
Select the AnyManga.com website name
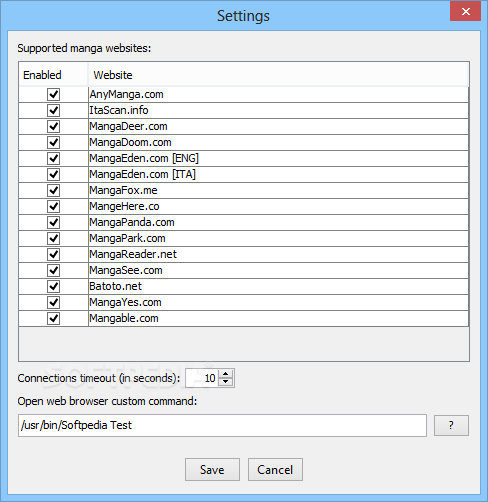(126, 94)
